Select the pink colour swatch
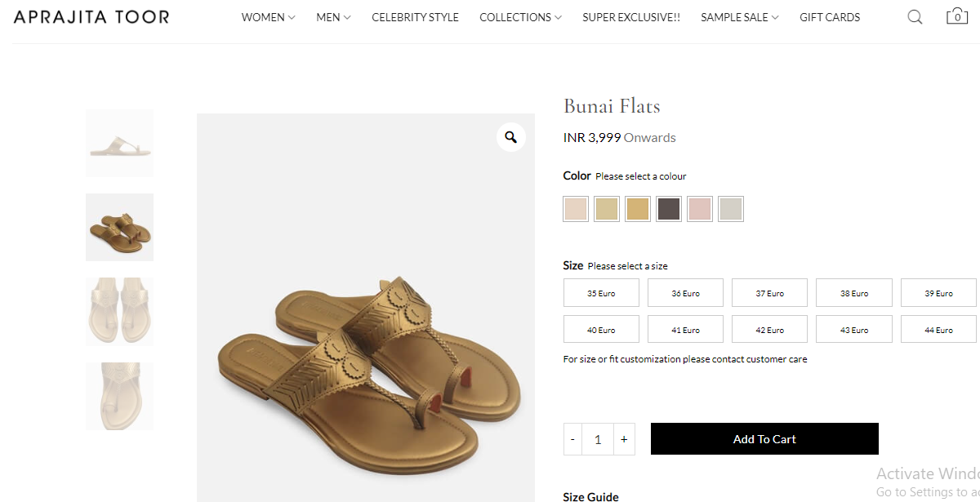 pyautogui.click(x=700, y=209)
